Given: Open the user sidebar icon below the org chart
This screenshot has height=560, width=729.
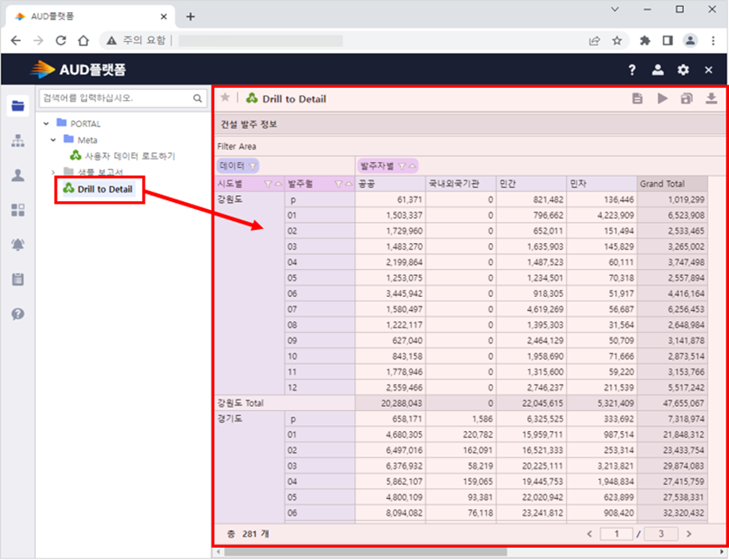Looking at the screenshot, I should 17,175.
